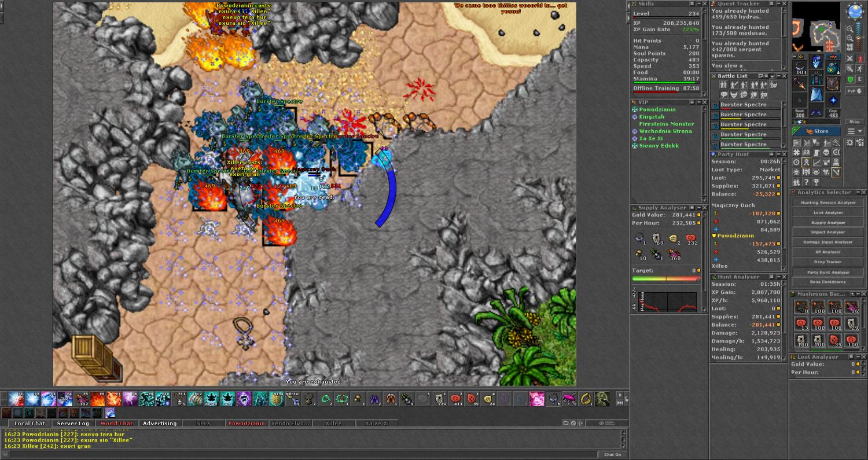Click action bar next-page arrow
Image resolution: width=868 pixels, height=460 pixels.
coord(620,395)
